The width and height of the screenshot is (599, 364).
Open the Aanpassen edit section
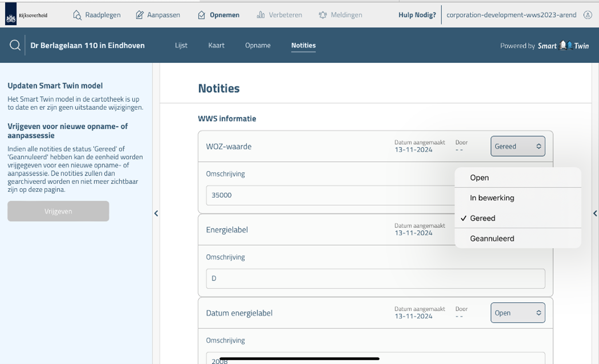(159, 15)
